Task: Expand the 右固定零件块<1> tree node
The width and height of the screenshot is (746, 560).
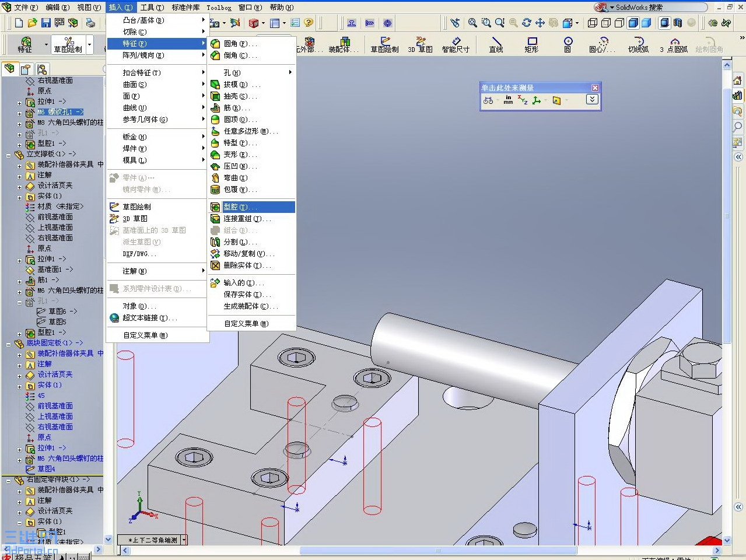Action: pos(8,480)
